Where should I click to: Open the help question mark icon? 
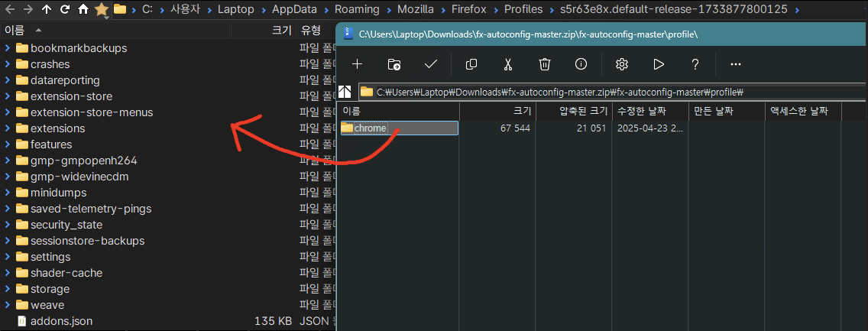coord(695,64)
